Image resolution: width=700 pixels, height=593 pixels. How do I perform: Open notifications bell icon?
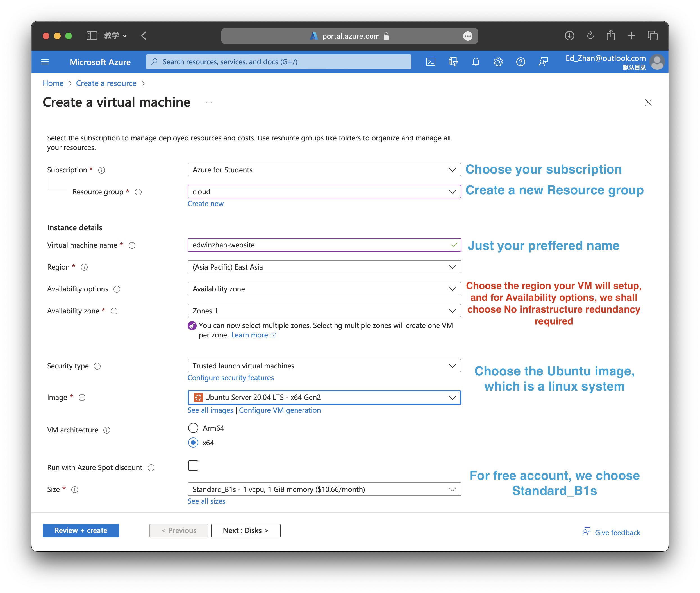pos(476,62)
